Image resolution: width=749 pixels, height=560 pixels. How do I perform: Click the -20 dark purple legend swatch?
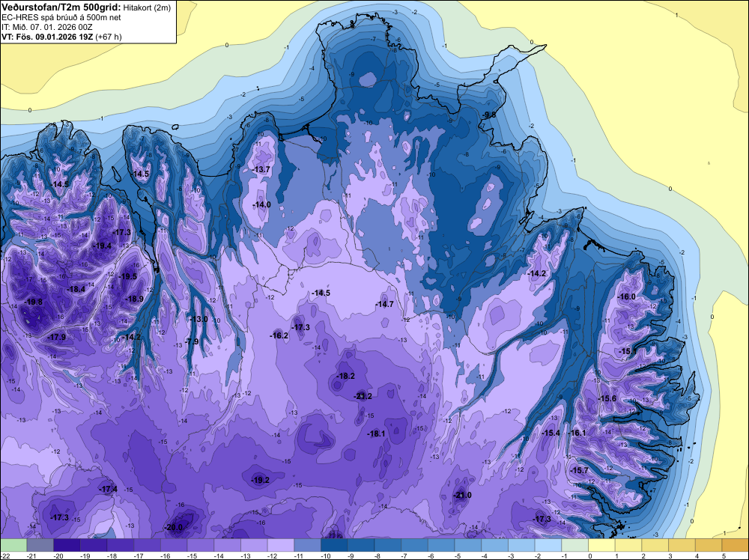coord(67,545)
